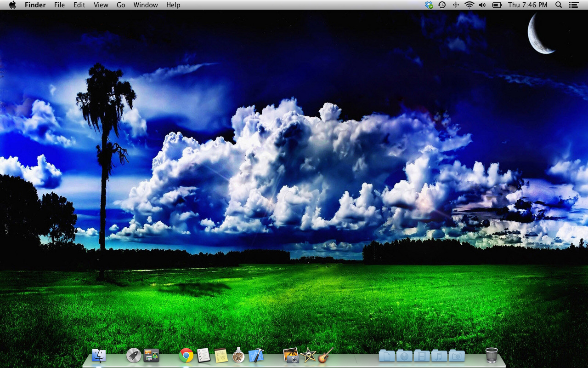588x368 pixels.
Task: Open the yellow Notes app in Dock
Action: coord(221,356)
